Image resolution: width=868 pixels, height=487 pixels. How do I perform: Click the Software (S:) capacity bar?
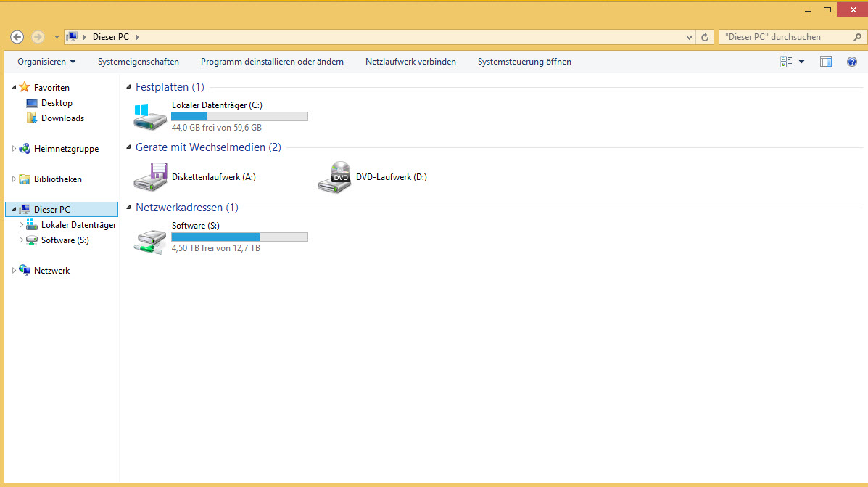pyautogui.click(x=240, y=237)
